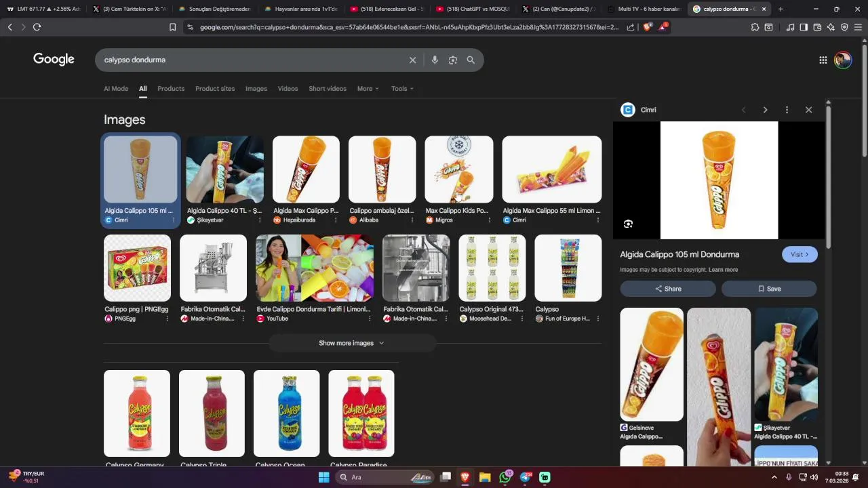The image size is (868, 488).
Task: Click the Visit button
Action: 800,254
